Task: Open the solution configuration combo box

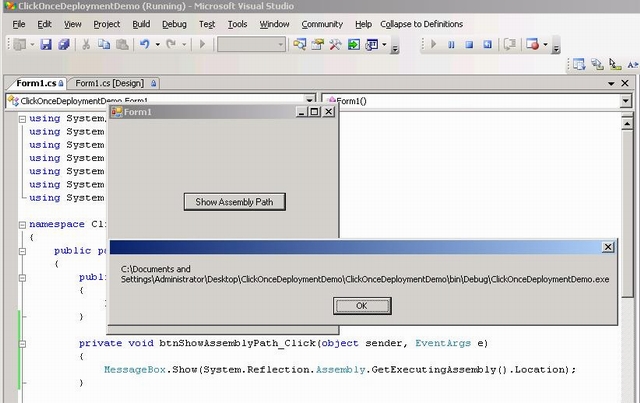Action: 251,44
